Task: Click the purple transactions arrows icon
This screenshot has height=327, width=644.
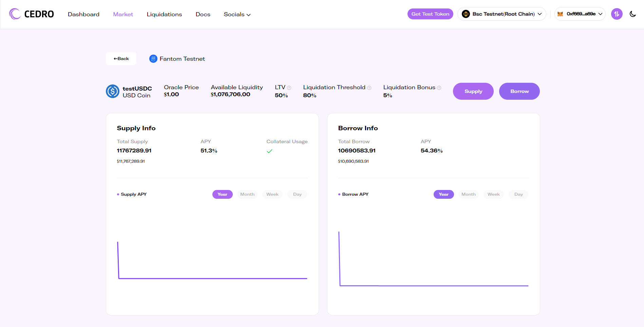Action: click(617, 14)
